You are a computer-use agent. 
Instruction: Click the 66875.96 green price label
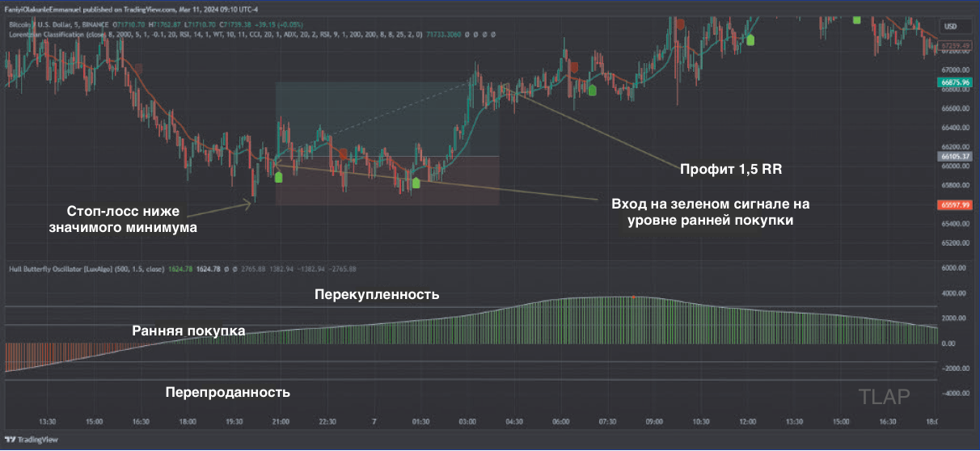coord(955,82)
